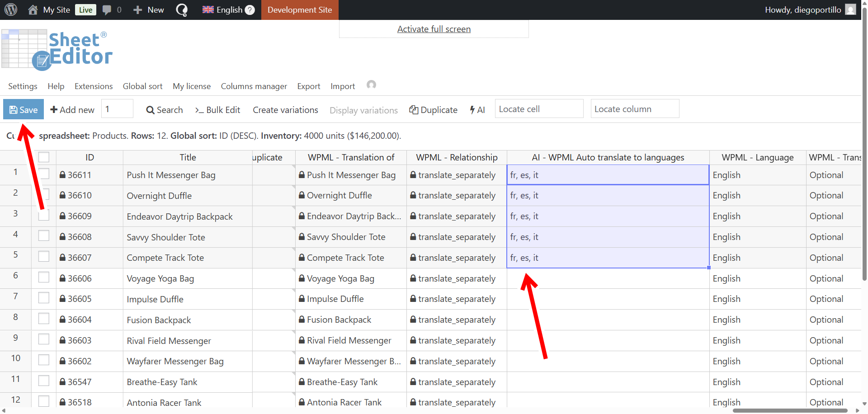This screenshot has width=868, height=414.
Task: Click the Save button
Action: [x=24, y=109]
